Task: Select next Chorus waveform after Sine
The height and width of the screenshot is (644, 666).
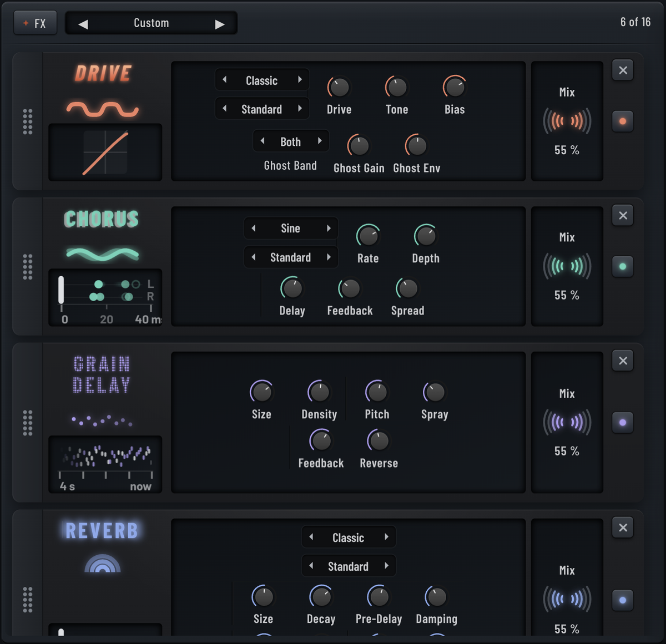Action: pyautogui.click(x=329, y=228)
